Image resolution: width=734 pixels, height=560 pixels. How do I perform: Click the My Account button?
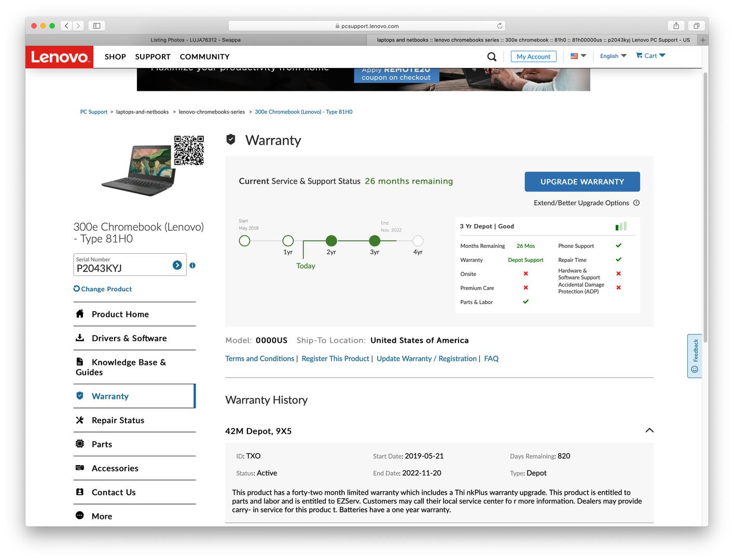tap(533, 57)
